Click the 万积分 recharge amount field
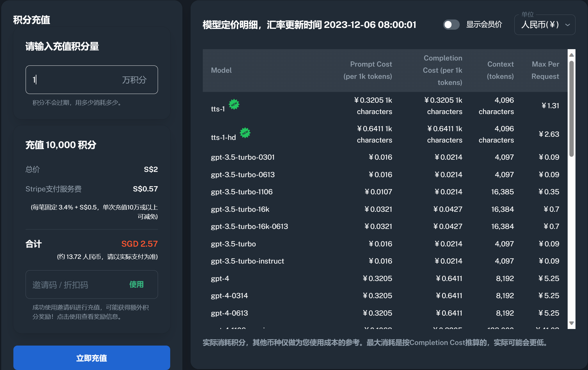588x370 pixels. (x=92, y=80)
